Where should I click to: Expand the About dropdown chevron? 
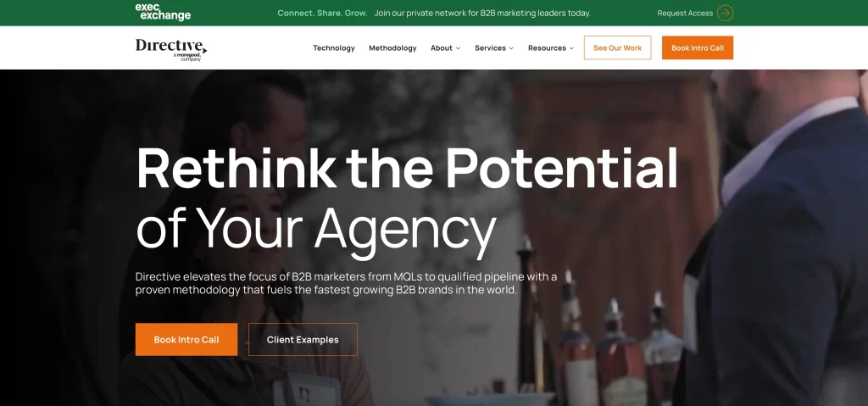tap(458, 48)
